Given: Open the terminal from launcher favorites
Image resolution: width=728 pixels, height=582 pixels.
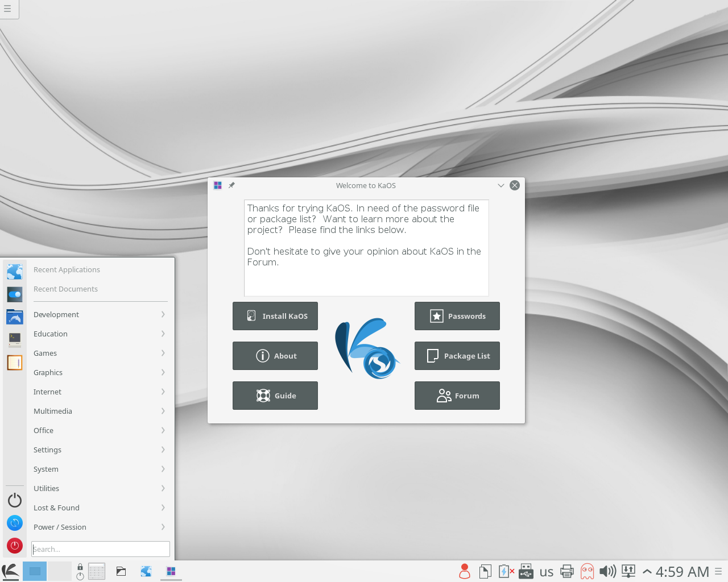Looking at the screenshot, I should tap(15, 340).
